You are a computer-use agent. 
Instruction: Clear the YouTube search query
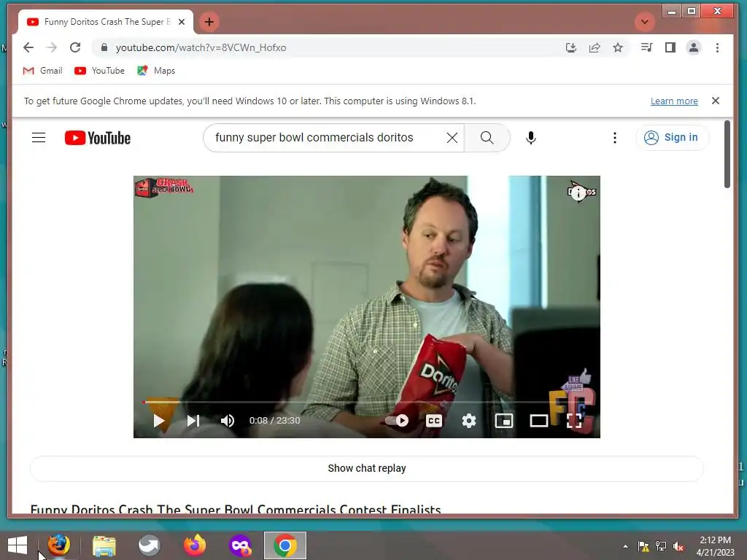(x=452, y=138)
